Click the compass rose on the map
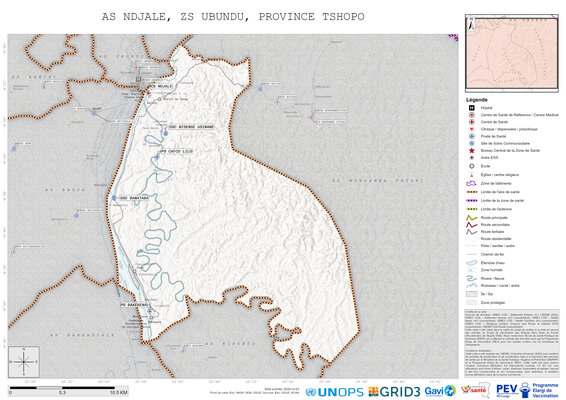Image resolution: width=566 pixels, height=400 pixels. pos(24,362)
